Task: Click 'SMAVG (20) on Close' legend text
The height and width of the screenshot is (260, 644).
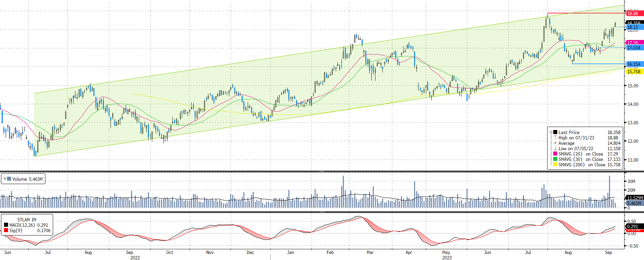Action: coord(581,154)
